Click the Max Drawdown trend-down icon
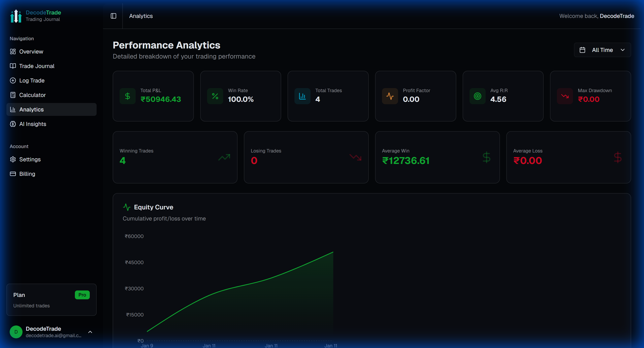The width and height of the screenshot is (644, 348). [565, 96]
